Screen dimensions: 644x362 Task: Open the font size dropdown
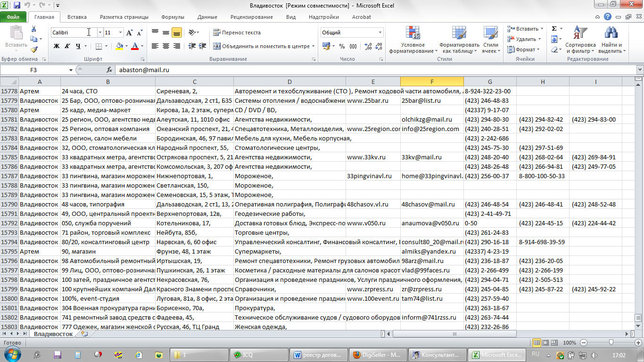coord(121,33)
